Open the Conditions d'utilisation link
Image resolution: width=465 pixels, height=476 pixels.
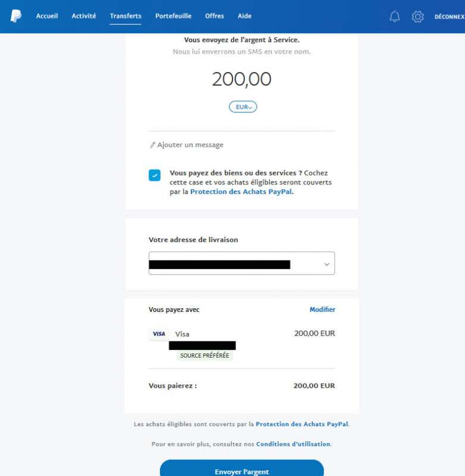(x=293, y=444)
